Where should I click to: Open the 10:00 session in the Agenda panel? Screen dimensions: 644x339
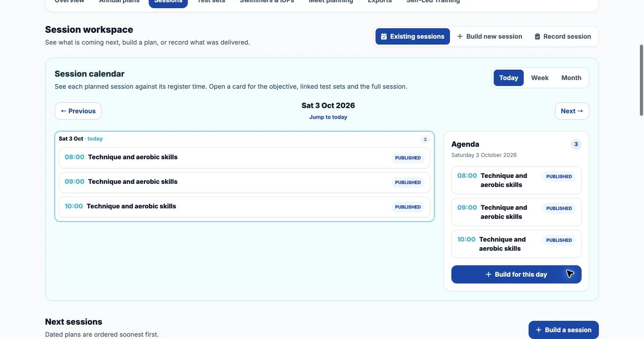[516, 244]
